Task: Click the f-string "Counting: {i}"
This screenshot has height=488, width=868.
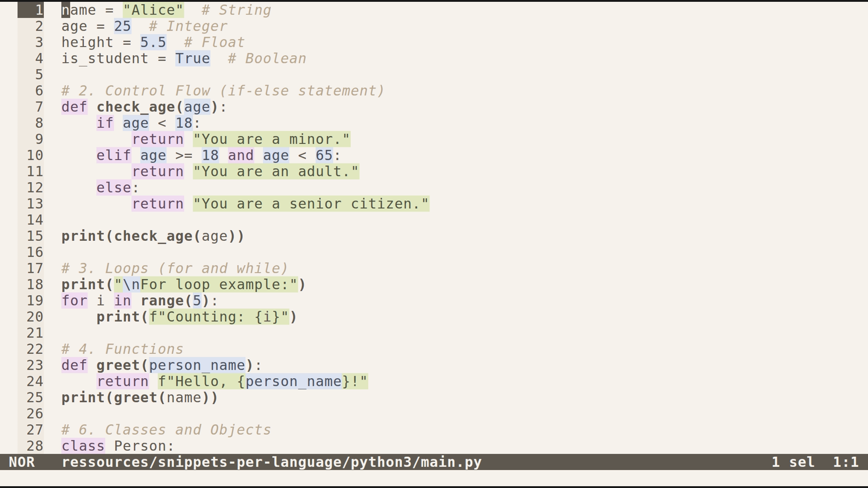Action: pos(219,317)
